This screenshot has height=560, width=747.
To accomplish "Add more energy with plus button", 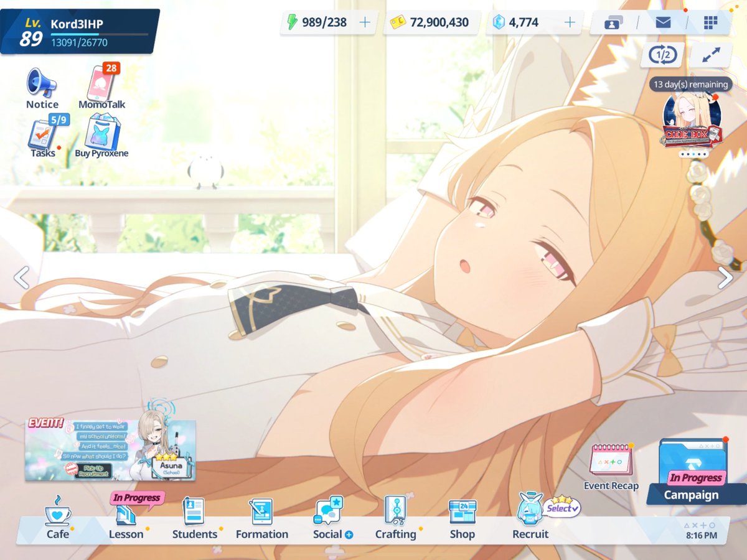I will pos(365,22).
